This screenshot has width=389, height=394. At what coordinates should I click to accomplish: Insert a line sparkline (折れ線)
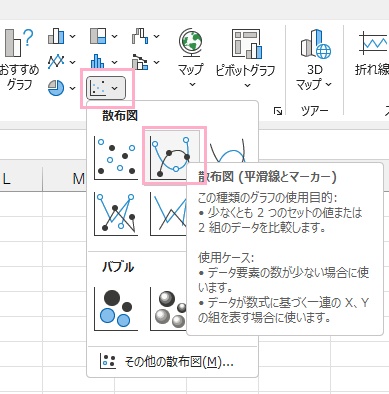click(x=373, y=52)
